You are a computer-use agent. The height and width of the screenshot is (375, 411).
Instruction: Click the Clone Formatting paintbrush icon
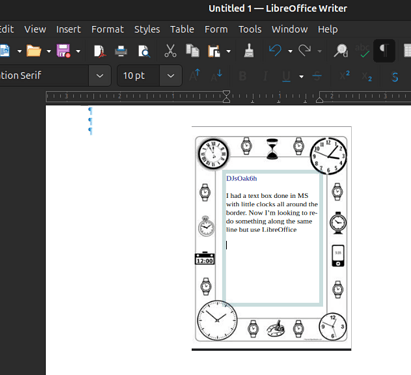249,51
